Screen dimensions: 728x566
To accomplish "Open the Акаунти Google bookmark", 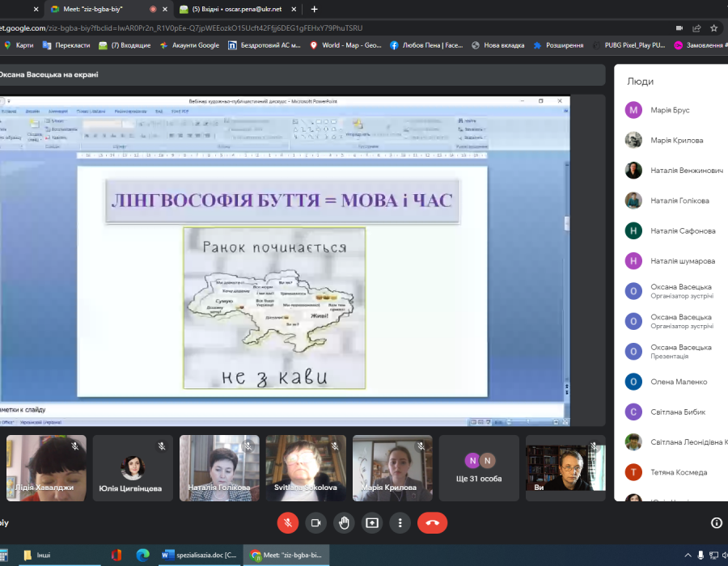I will click(189, 45).
